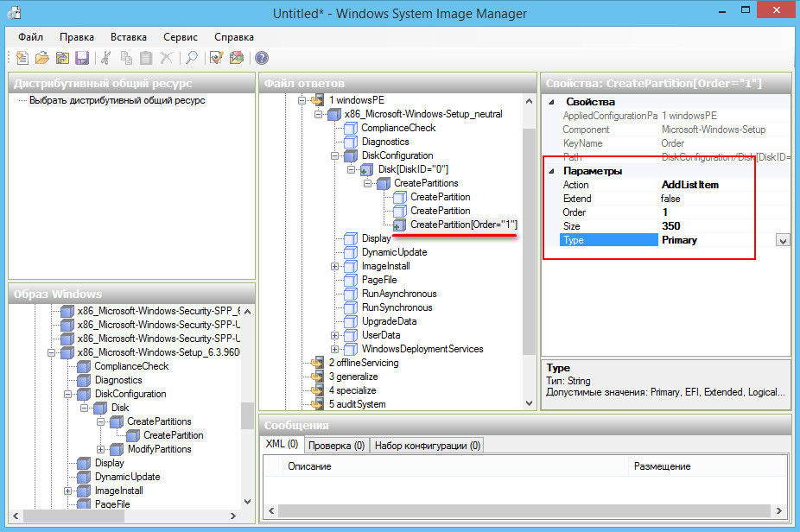Collapse x86_Microsoft-Windows-Setup_6.3.960 in the Windows image tree
Screen dimensions: 800x532
[51, 352]
